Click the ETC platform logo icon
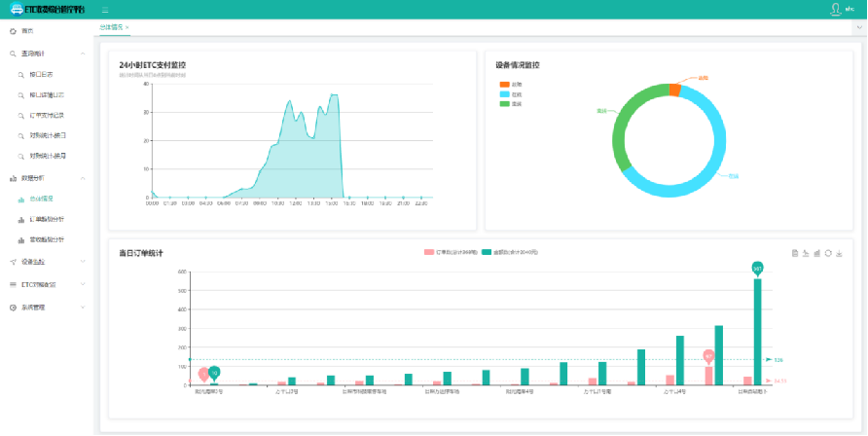868x436 pixels. 16,10
